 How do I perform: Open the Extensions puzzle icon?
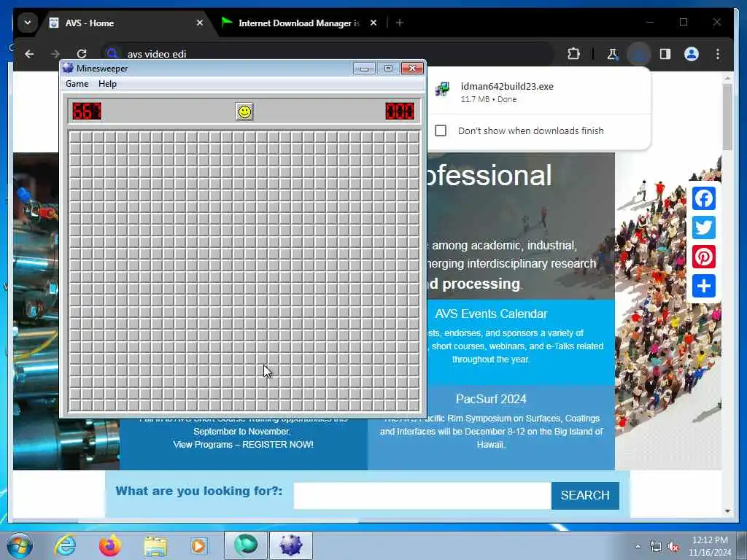573,54
